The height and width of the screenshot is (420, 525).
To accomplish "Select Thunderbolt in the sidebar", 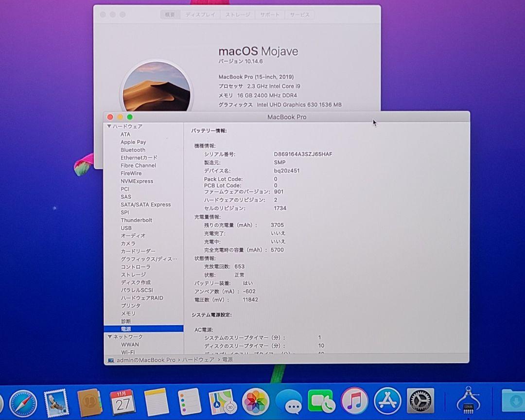I will click(x=136, y=220).
